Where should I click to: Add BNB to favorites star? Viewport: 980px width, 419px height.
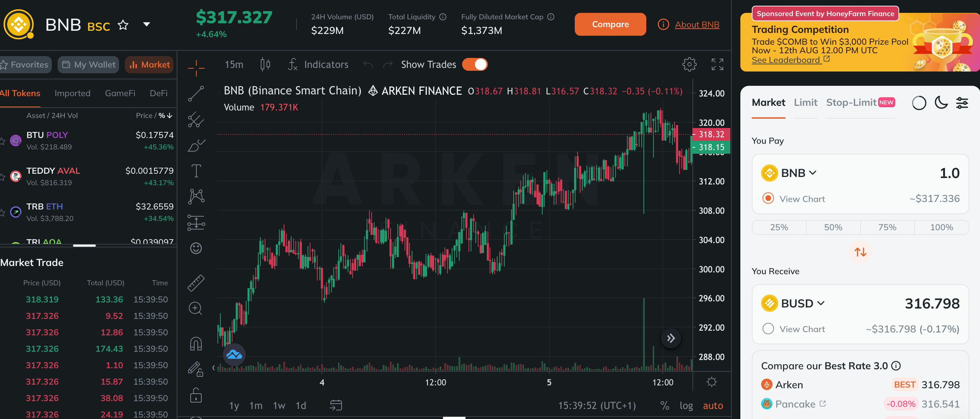coord(123,25)
